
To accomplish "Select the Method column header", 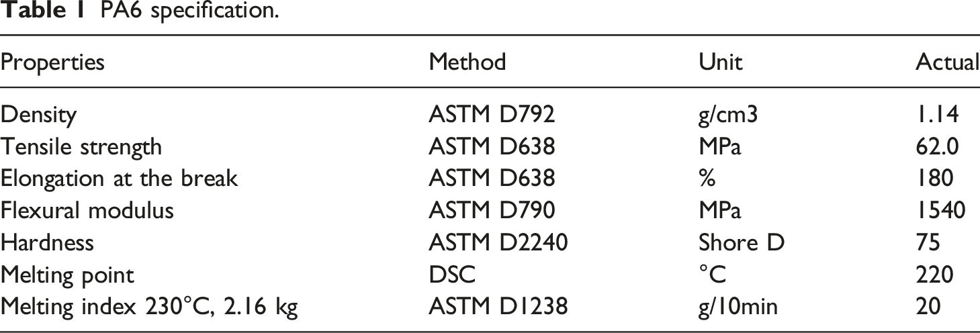I will pyautogui.click(x=467, y=62).
